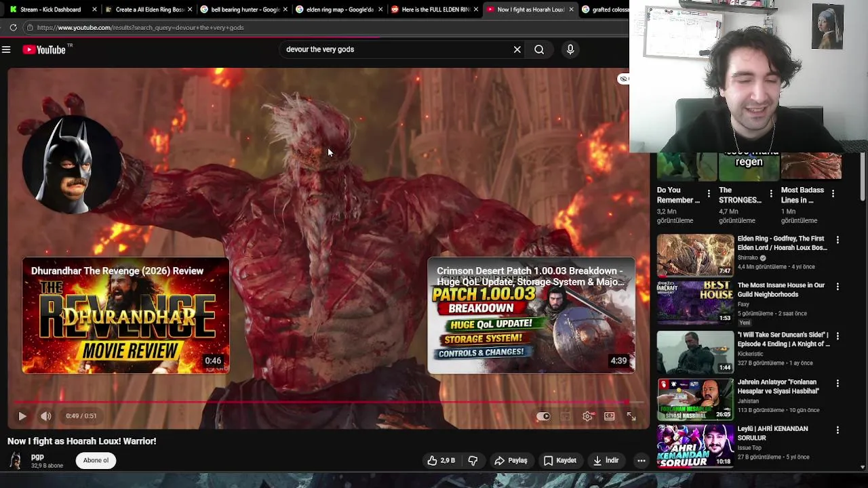Open Elden Ring Godfrey First Elden Lord video
This screenshot has height=488, width=868.
click(x=783, y=243)
